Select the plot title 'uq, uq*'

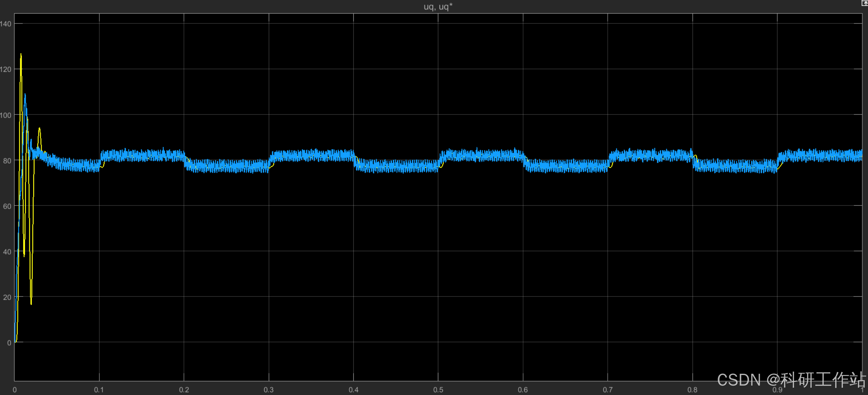[x=438, y=6]
